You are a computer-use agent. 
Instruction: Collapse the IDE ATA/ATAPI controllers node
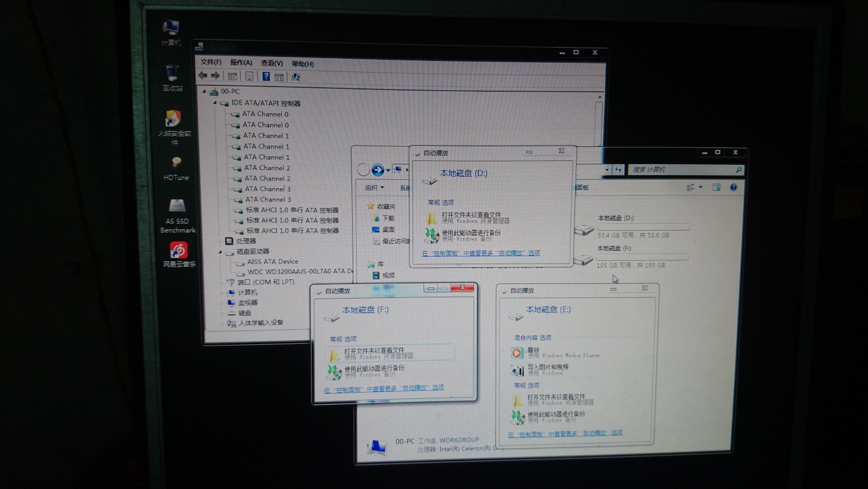click(x=215, y=103)
